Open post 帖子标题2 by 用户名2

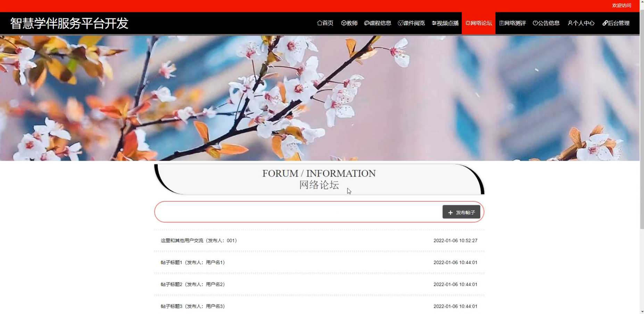(193, 284)
